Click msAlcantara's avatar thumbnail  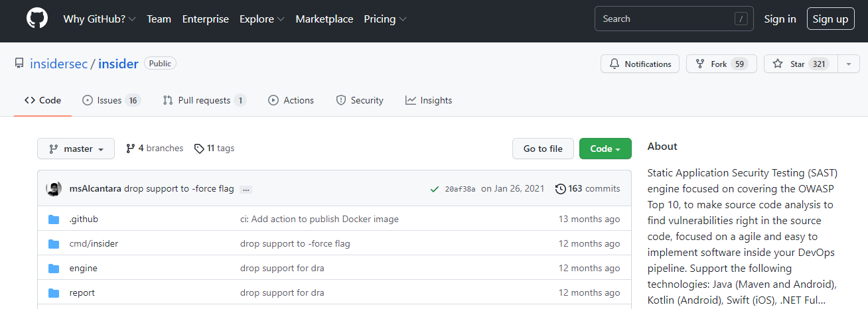54,188
